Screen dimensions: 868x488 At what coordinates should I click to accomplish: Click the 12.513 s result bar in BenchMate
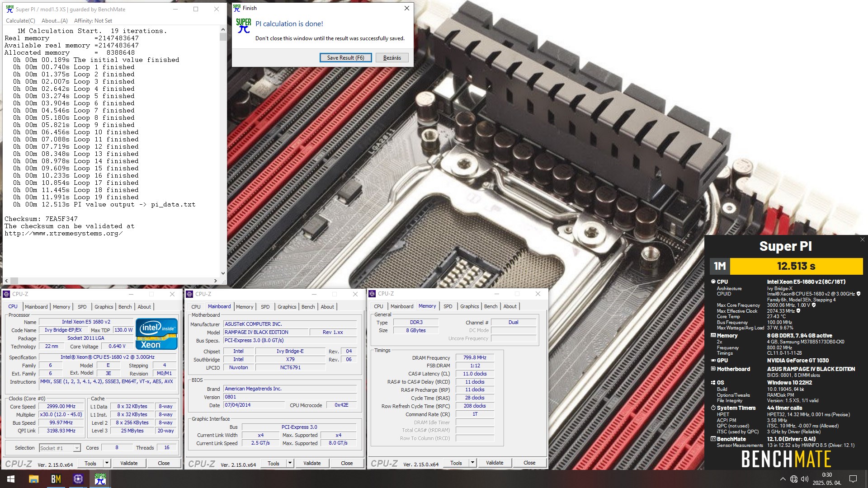coord(796,266)
